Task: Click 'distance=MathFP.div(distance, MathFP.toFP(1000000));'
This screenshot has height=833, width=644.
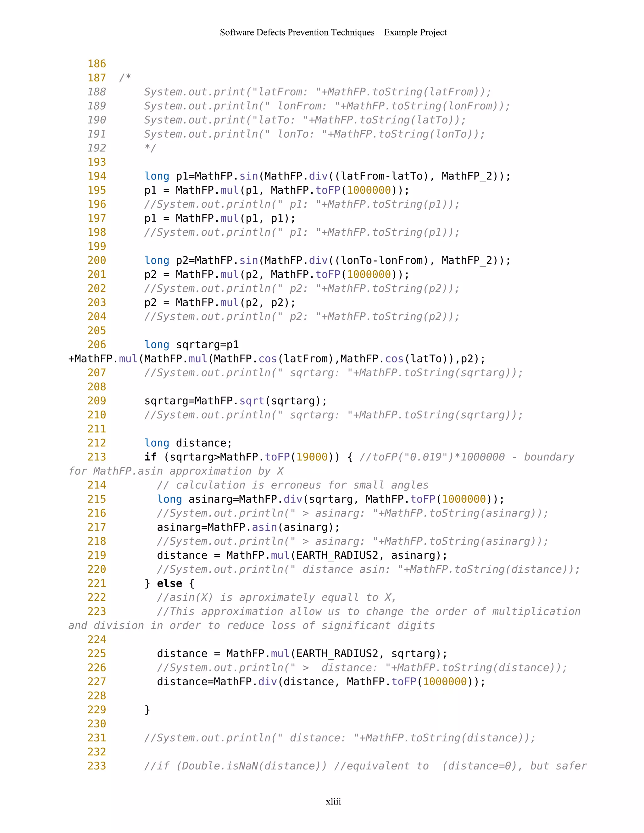Action: click(x=321, y=682)
